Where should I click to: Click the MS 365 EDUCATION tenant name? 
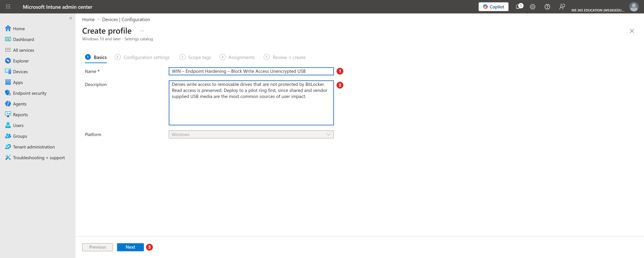click(x=598, y=10)
